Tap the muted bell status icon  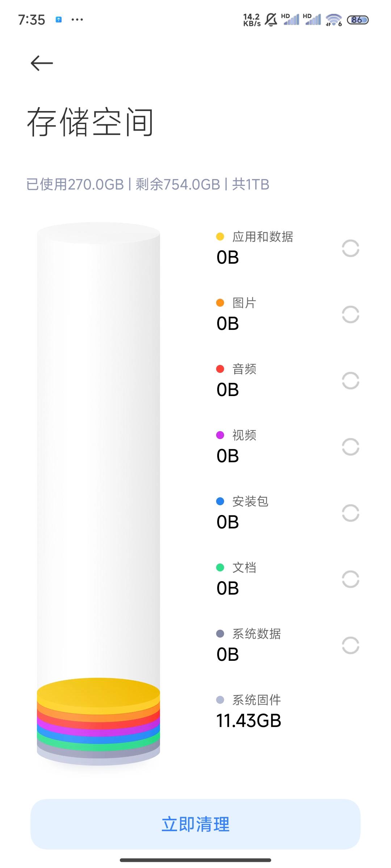(271, 20)
